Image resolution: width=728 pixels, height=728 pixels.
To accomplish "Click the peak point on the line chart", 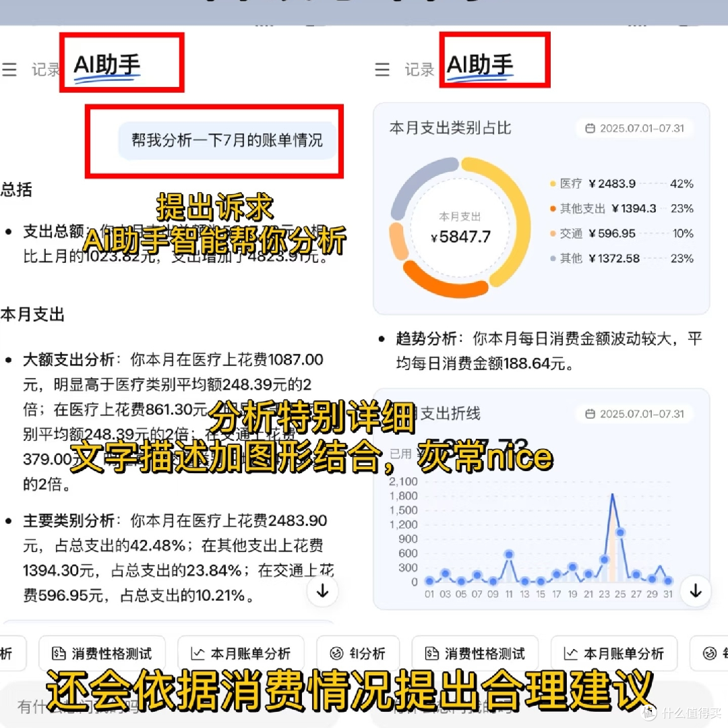I will click(612, 495).
